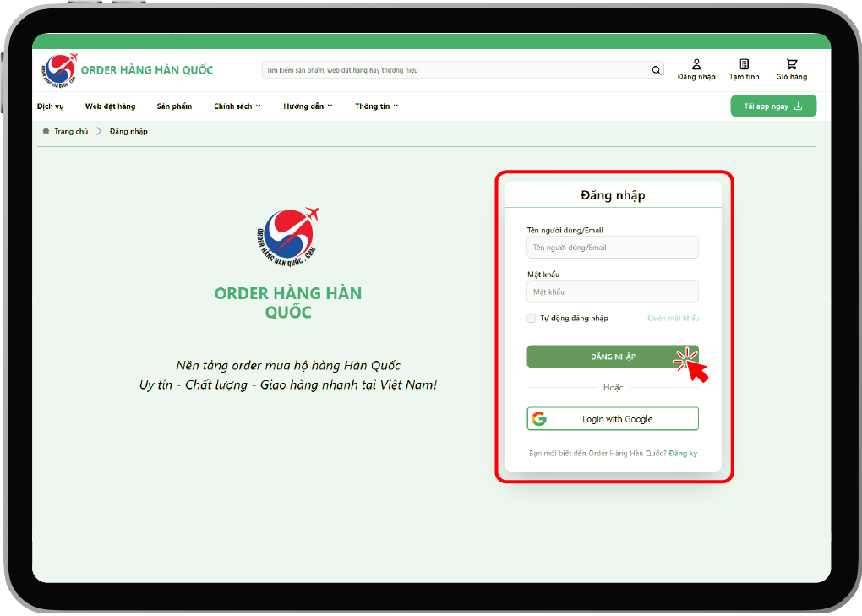Click the Hoặc separator text
The height and width of the screenshot is (616, 862).
613,387
